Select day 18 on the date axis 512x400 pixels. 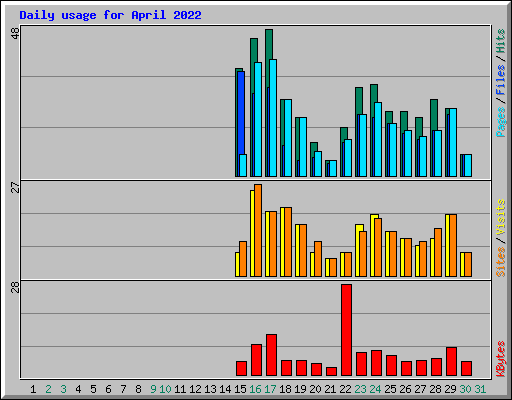(x=285, y=389)
